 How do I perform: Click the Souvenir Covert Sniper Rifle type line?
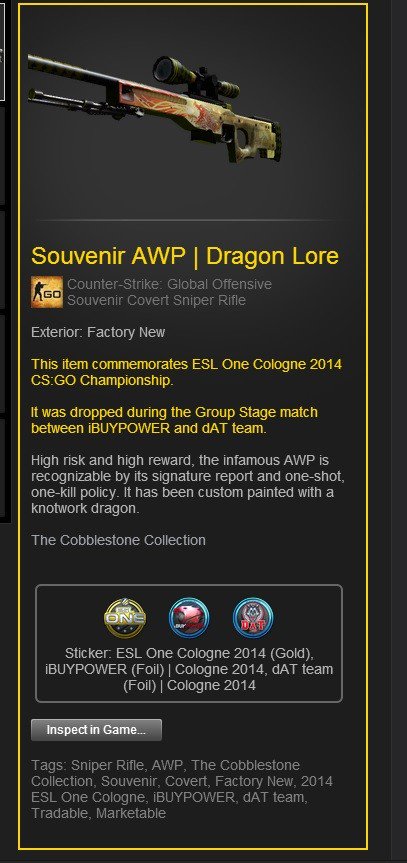(156, 301)
